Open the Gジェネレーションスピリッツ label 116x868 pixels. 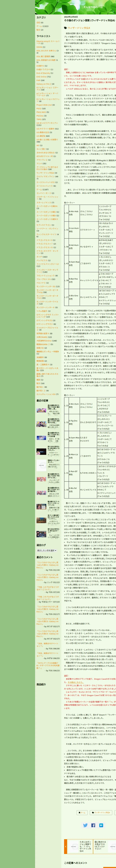pyautogui.click(x=48, y=100)
